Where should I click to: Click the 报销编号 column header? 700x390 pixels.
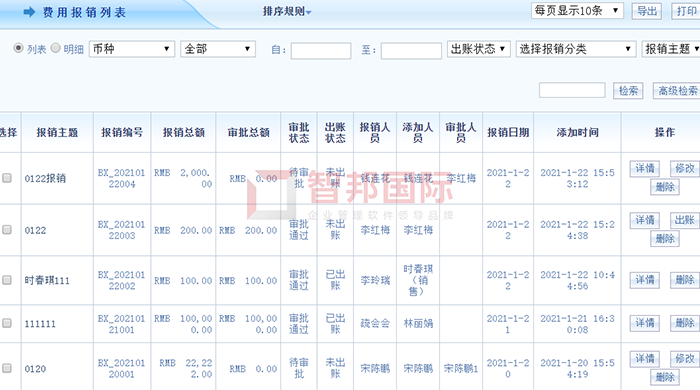pyautogui.click(x=122, y=133)
